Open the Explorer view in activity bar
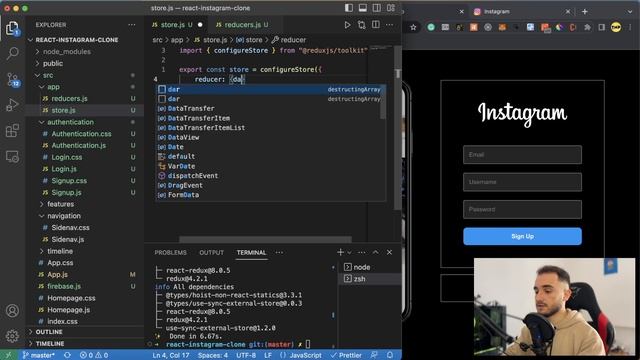The height and width of the screenshot is (360, 640). (12, 28)
